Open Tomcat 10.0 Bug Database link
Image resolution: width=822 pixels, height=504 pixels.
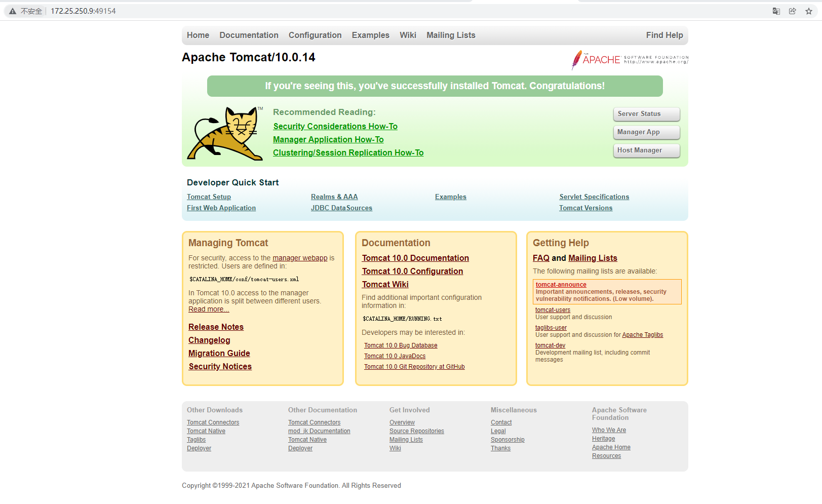point(401,345)
